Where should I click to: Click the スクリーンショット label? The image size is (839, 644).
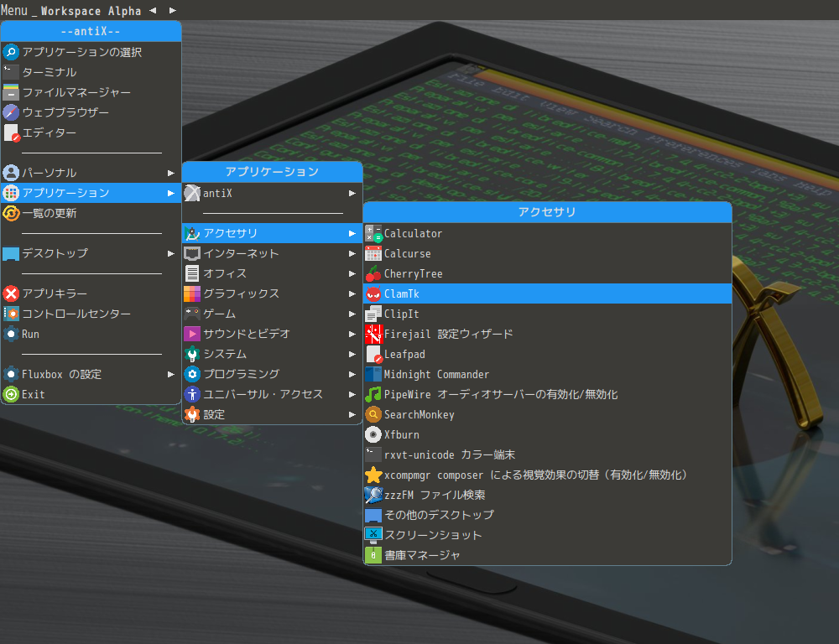point(434,536)
